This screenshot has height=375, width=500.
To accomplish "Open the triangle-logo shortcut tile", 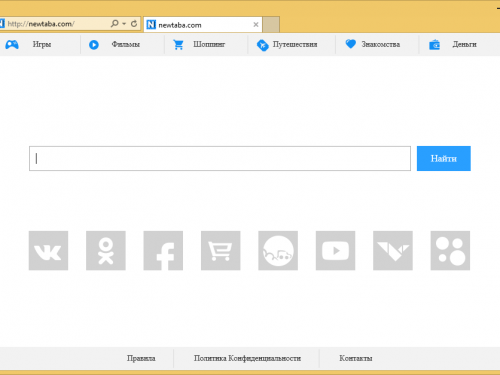I will pyautogui.click(x=393, y=250).
